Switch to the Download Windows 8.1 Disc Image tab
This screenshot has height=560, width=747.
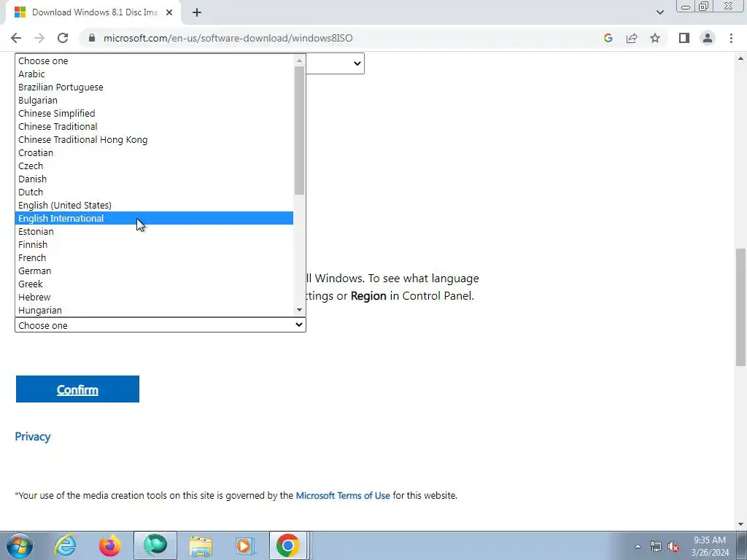pos(93,12)
